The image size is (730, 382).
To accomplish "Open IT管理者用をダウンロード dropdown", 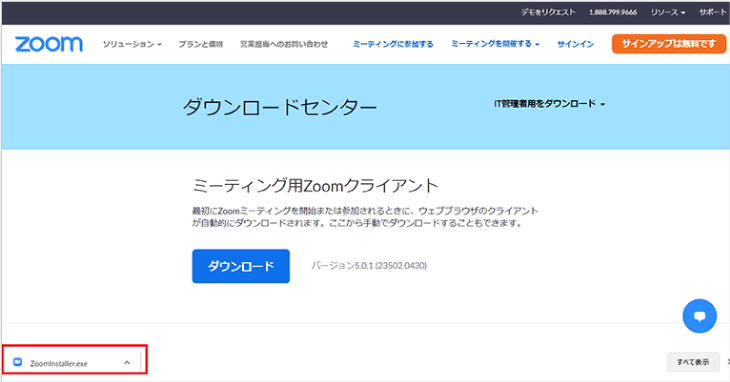I will (549, 104).
